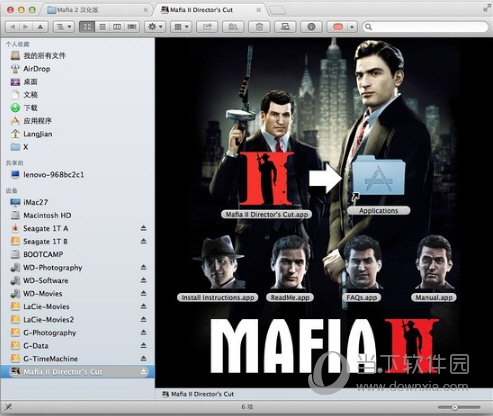Click the Share toolbar icon
The width and height of the screenshot is (493, 416).
coord(207,27)
